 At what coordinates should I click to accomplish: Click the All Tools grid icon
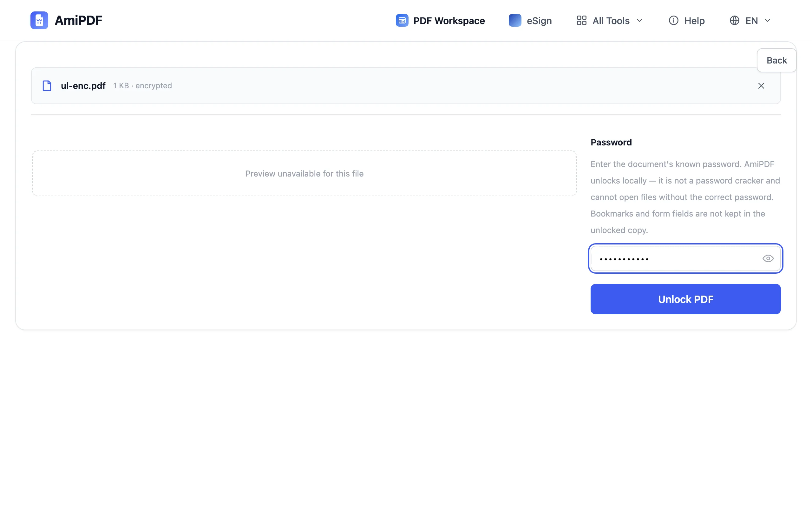[581, 21]
